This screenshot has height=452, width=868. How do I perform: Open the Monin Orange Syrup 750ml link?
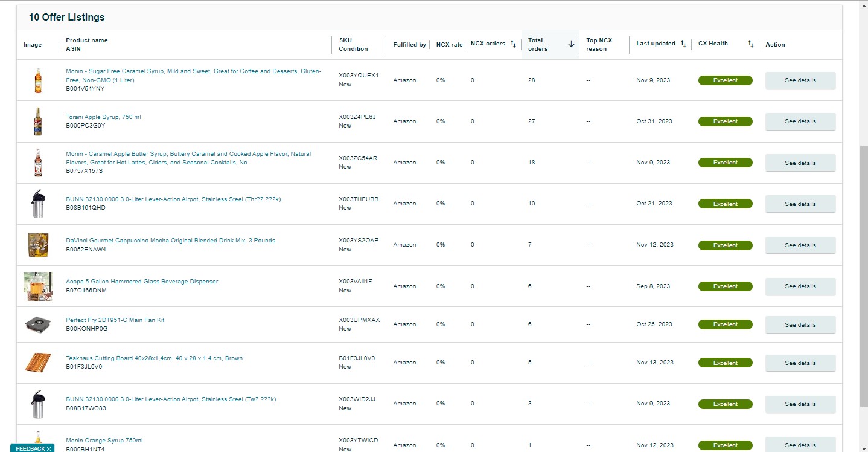pyautogui.click(x=104, y=441)
